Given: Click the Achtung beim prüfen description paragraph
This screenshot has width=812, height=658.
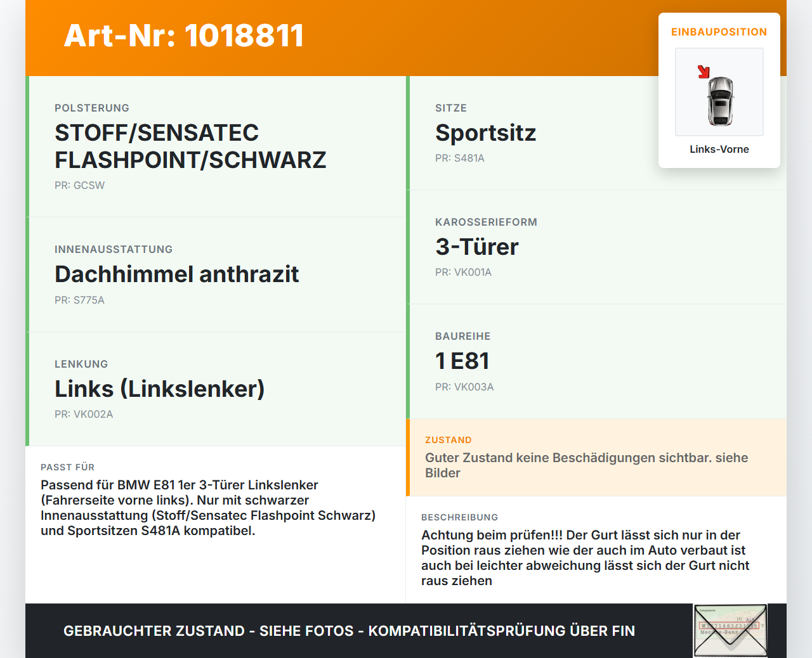Looking at the screenshot, I should tap(586, 558).
